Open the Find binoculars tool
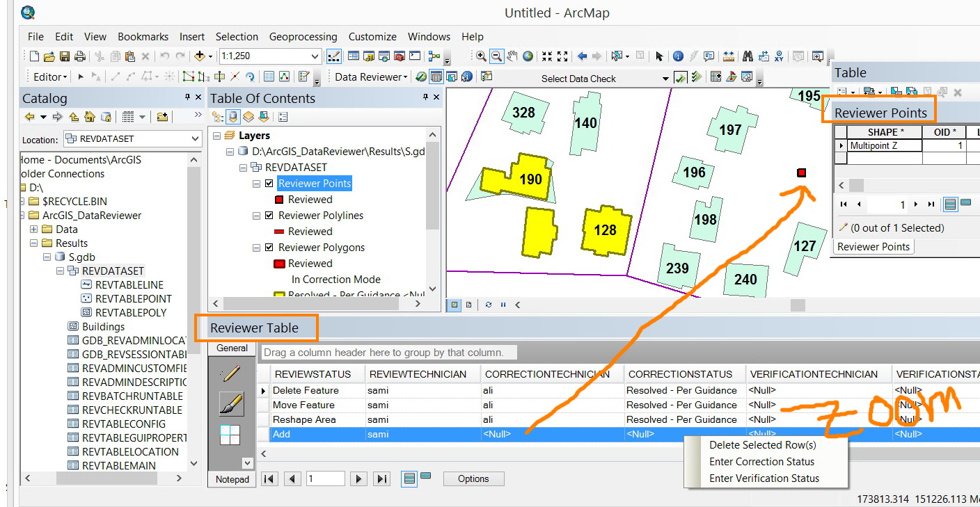The width and height of the screenshot is (980, 507). (x=748, y=56)
